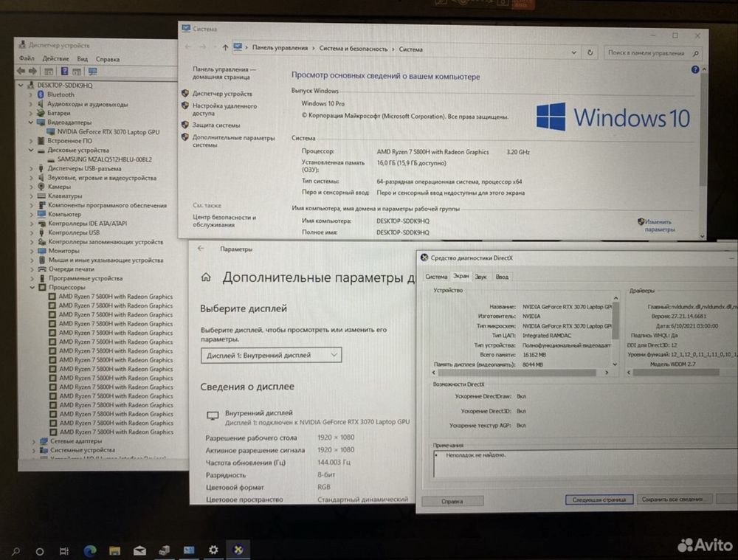This screenshot has width=738, height=560.
Task: Select NVIDIA GeForce RTX 3070 Laptop GPU device
Action: pos(108,132)
